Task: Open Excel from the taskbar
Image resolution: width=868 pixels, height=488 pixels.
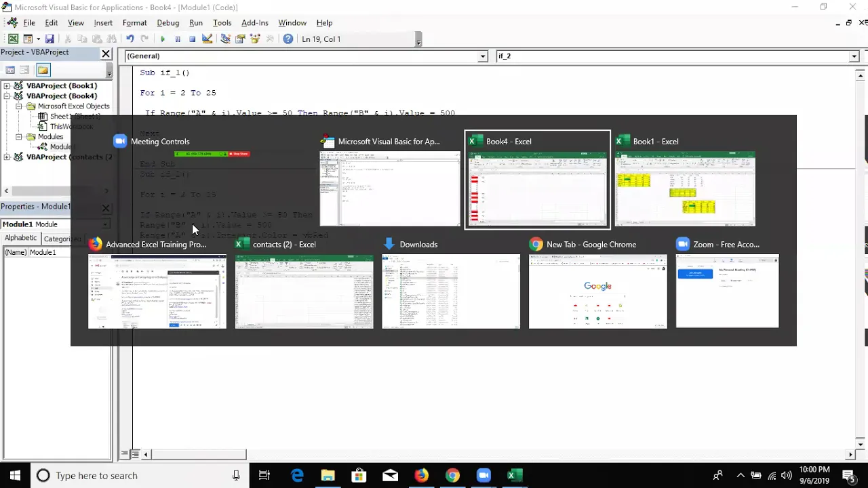Action: (x=515, y=476)
